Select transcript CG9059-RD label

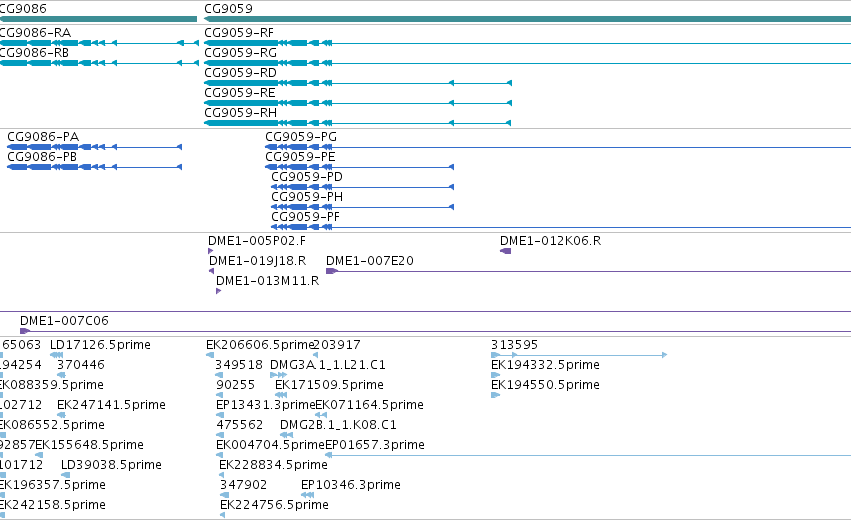(240, 73)
